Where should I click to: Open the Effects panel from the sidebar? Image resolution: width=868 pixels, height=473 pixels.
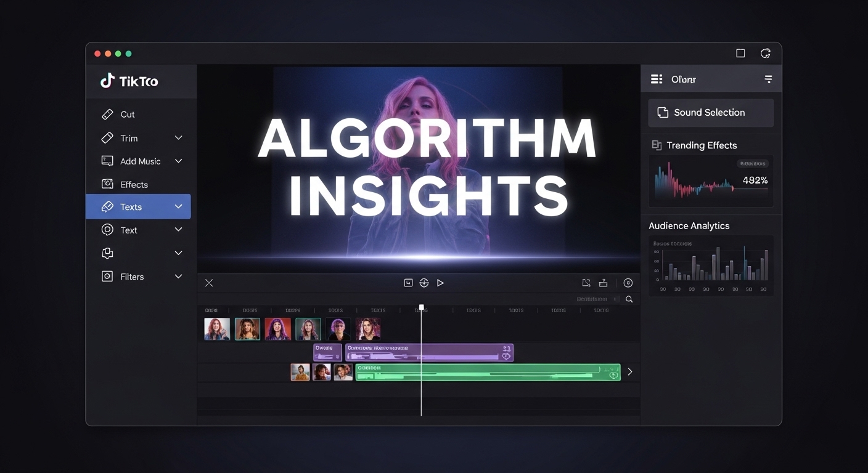click(133, 185)
